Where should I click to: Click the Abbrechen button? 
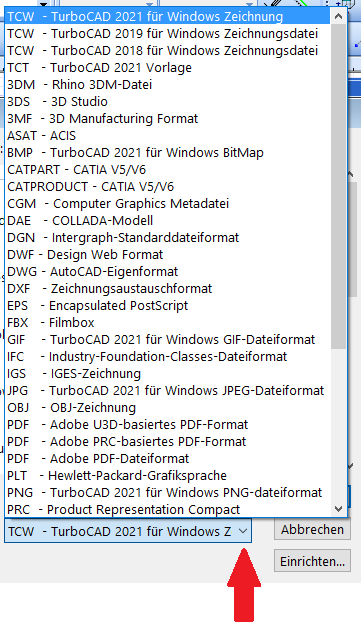(x=312, y=530)
